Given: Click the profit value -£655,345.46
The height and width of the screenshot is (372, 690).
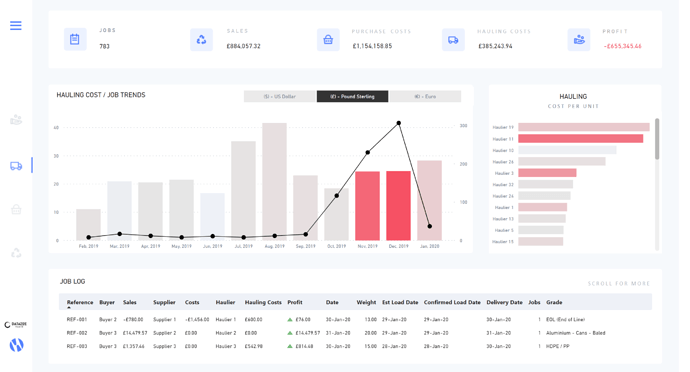Looking at the screenshot, I should 622,46.
